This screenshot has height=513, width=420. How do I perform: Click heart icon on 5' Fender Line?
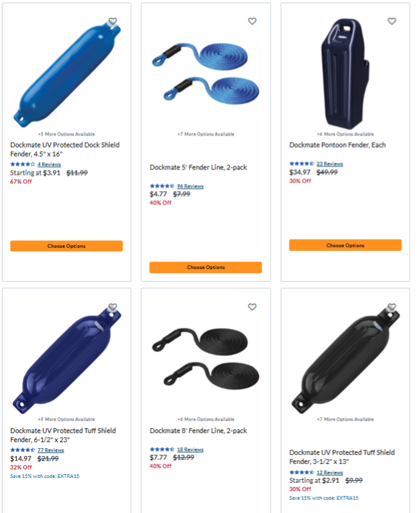(x=252, y=21)
